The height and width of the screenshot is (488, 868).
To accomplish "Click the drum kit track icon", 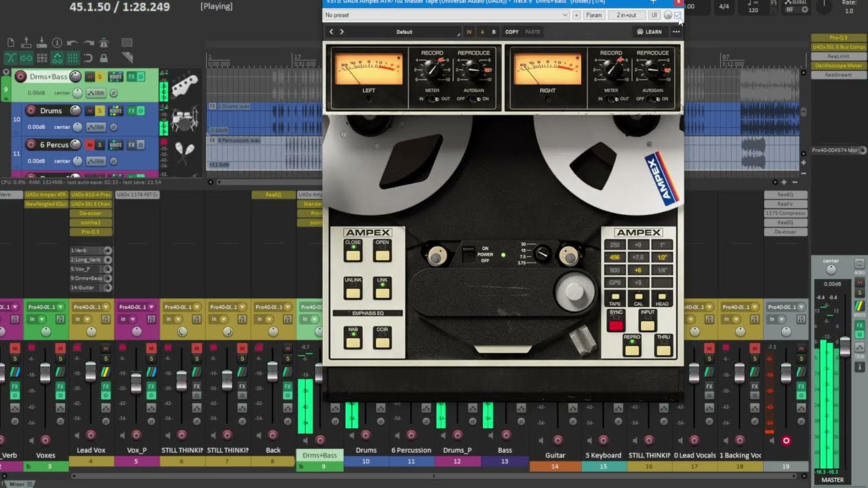I will click(x=184, y=121).
